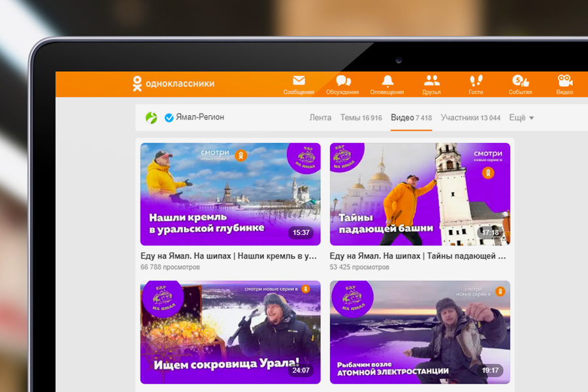
Task: Open the Участники 13 044 tab
Action: pos(470,118)
